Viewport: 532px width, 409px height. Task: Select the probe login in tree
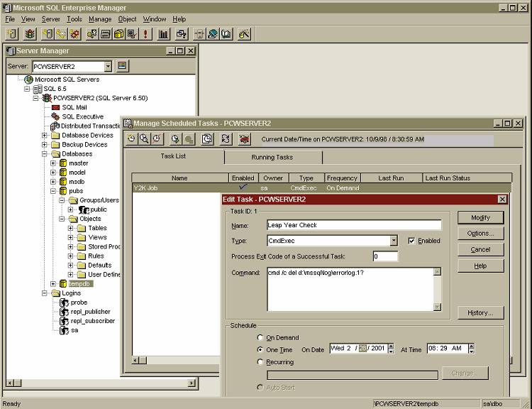[79, 302]
